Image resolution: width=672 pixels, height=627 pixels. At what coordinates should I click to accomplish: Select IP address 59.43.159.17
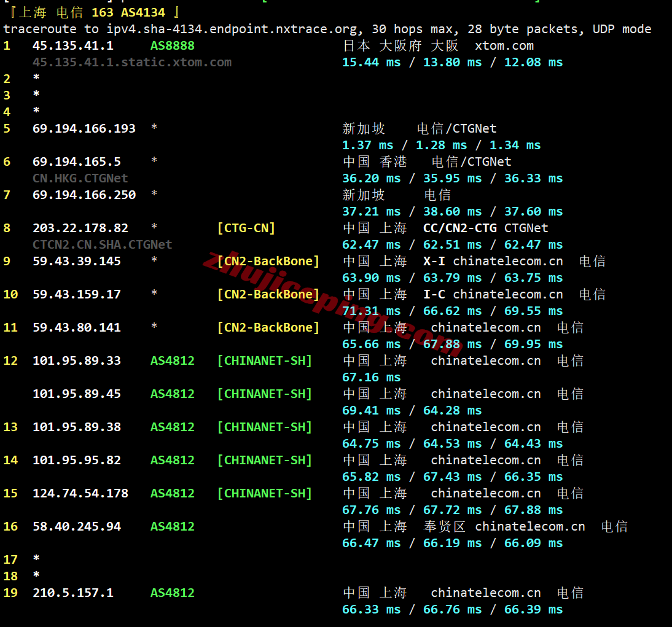77,294
